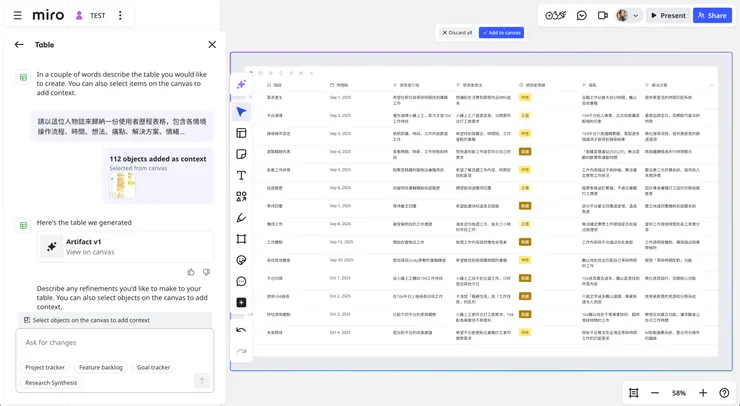This screenshot has height=406, width=740.
Task: Click the 58% zoom level
Action: click(x=679, y=393)
